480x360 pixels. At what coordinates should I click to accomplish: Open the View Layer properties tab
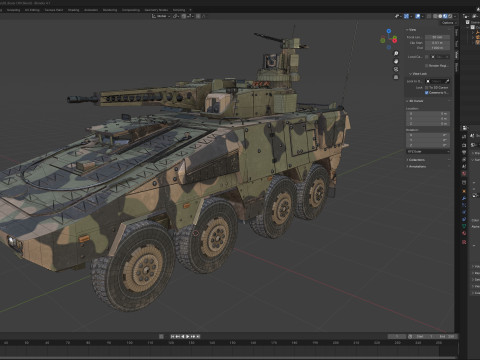coord(464,159)
